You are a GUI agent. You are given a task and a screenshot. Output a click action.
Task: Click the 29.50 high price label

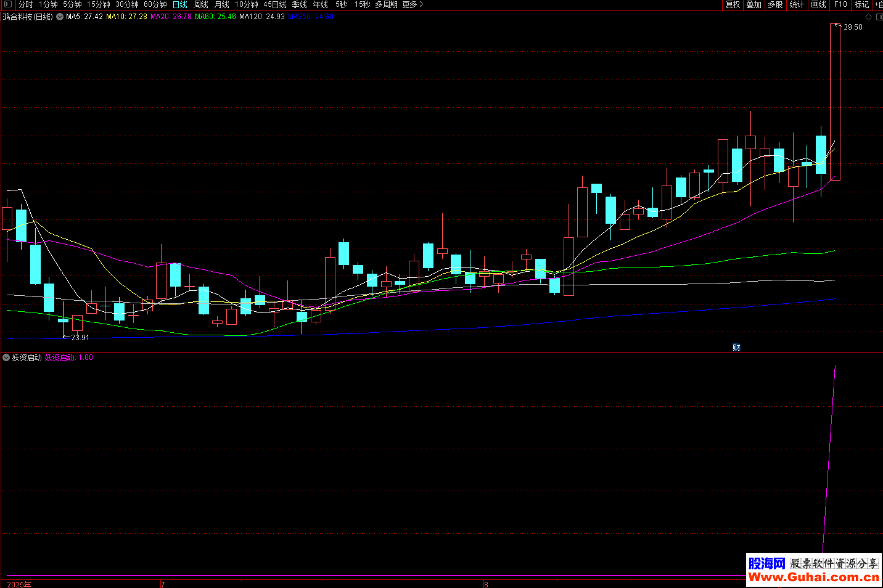[853, 27]
